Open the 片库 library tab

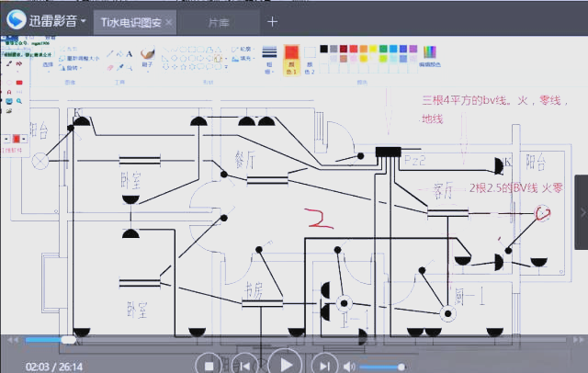click(219, 21)
